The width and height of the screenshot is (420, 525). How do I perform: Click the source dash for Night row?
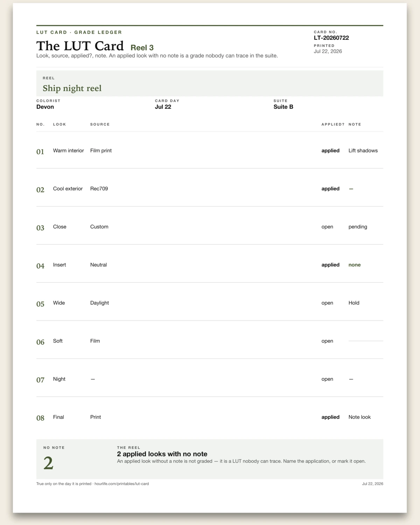(93, 379)
